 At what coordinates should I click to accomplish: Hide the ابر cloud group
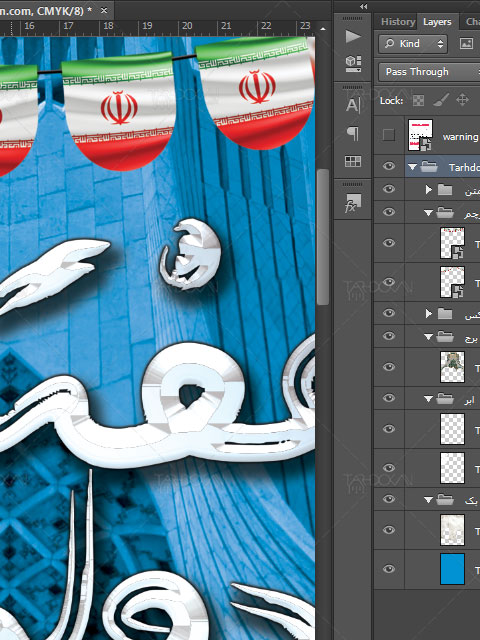click(389, 398)
